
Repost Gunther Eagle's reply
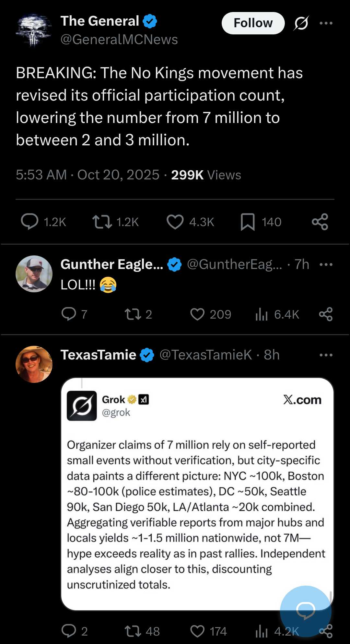[x=133, y=314]
